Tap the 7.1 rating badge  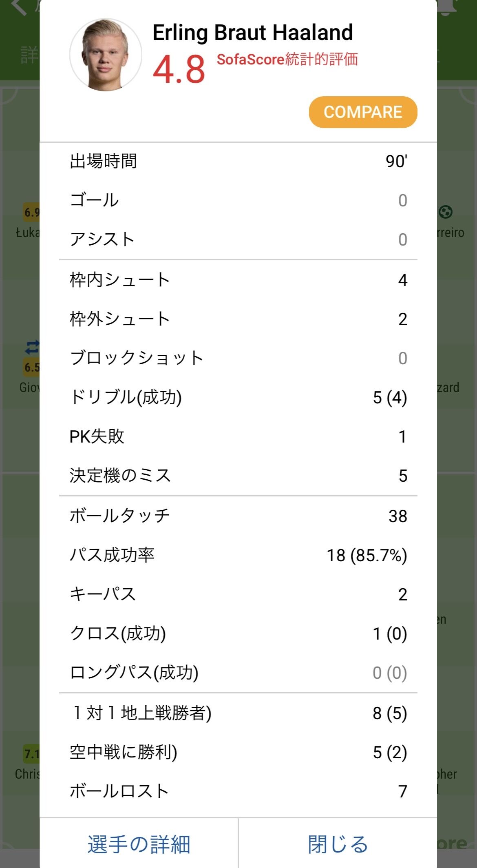[31, 754]
